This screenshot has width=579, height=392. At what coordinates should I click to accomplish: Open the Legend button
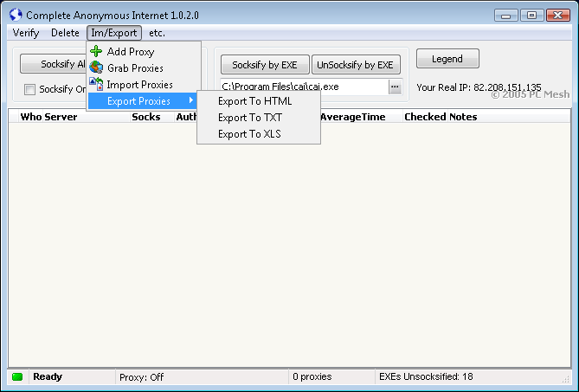pyautogui.click(x=447, y=59)
